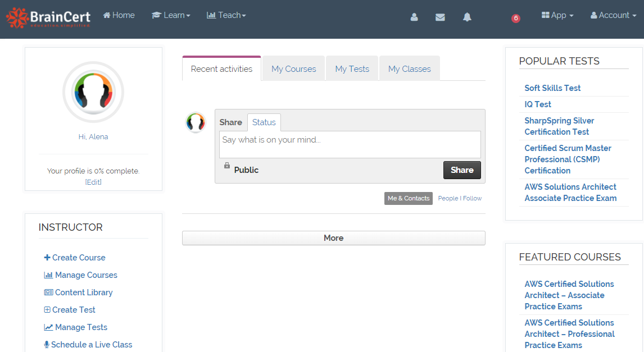Open AWS Solutions Architect Associate Practice Exam
The height and width of the screenshot is (352, 644).
click(x=570, y=193)
